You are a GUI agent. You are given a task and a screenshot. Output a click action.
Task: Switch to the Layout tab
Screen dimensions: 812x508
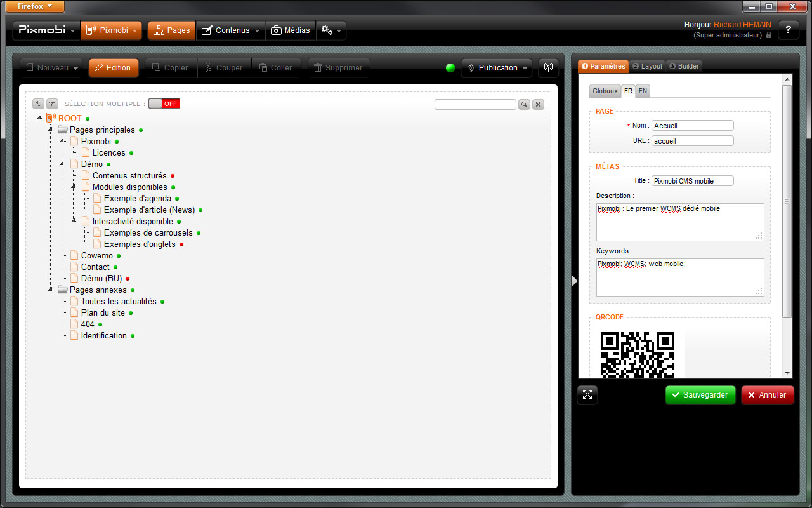647,66
